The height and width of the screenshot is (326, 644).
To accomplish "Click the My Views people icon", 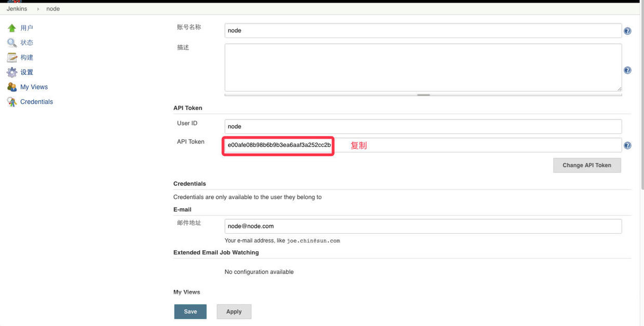I will [x=12, y=87].
